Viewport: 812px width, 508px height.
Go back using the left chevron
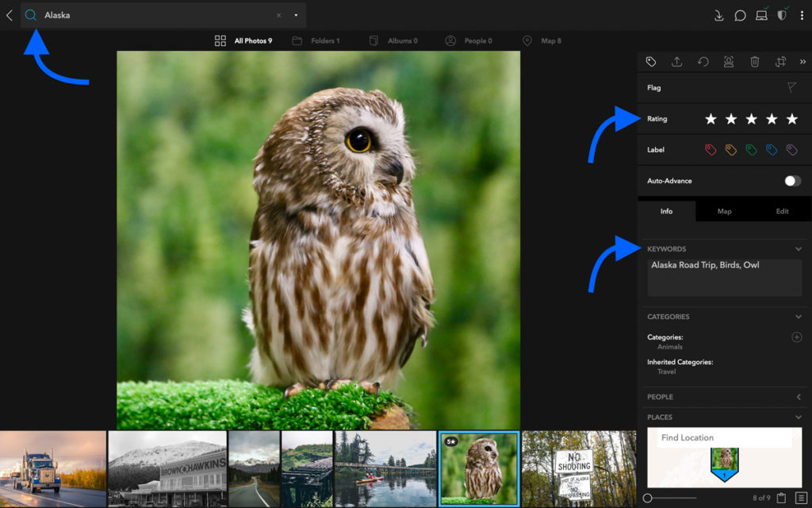point(10,15)
